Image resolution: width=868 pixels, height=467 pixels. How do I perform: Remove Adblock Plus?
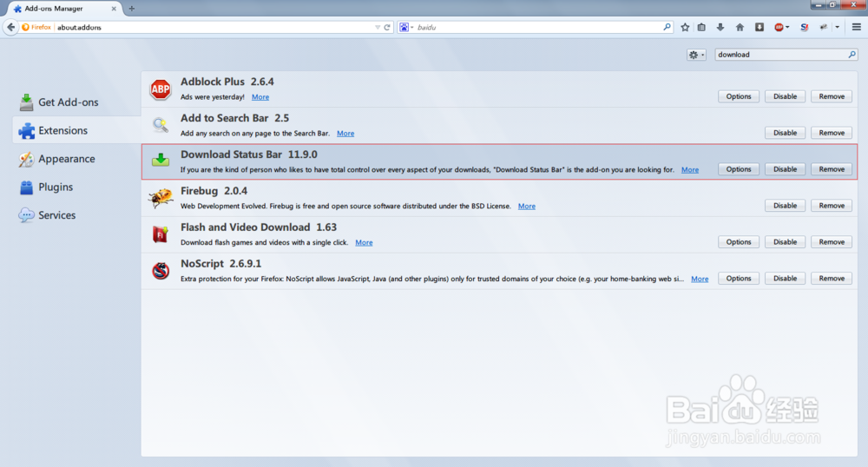click(x=832, y=96)
